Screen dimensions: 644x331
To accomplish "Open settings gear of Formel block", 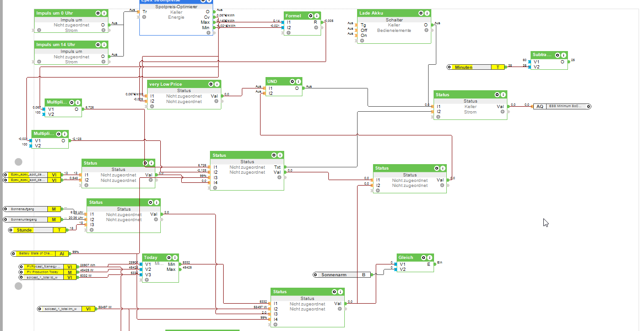I will [x=310, y=16].
